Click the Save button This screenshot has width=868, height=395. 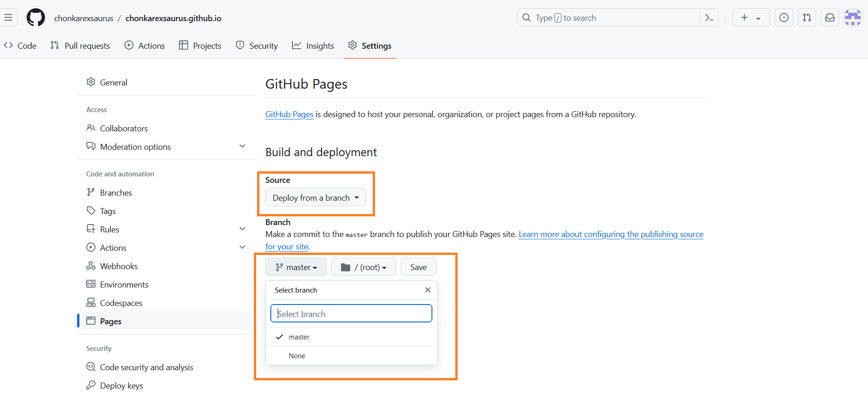coord(419,267)
